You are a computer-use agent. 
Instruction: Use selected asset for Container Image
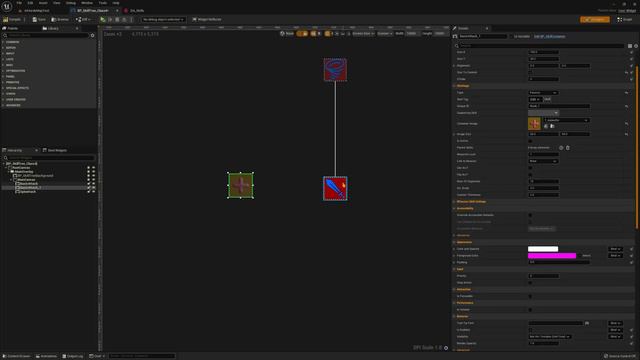546,126
